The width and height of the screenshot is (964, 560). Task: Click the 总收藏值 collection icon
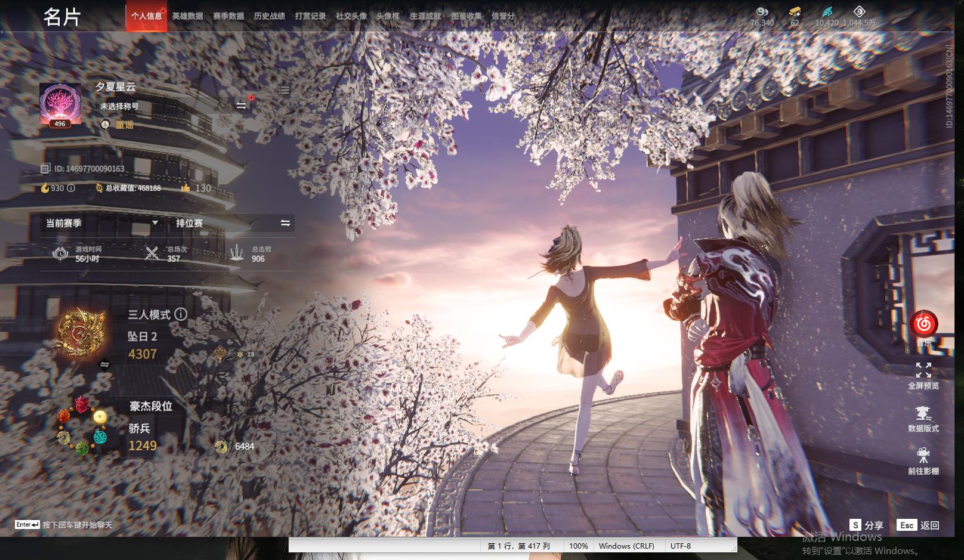point(99,188)
